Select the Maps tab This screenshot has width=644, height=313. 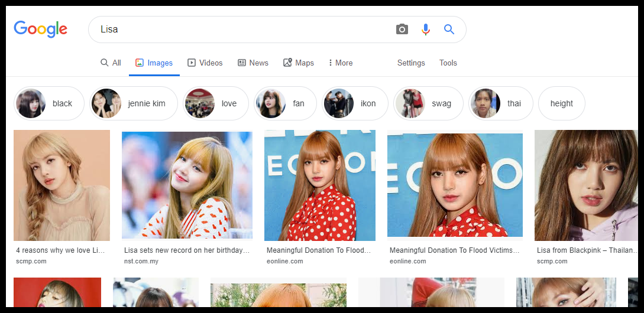[299, 63]
